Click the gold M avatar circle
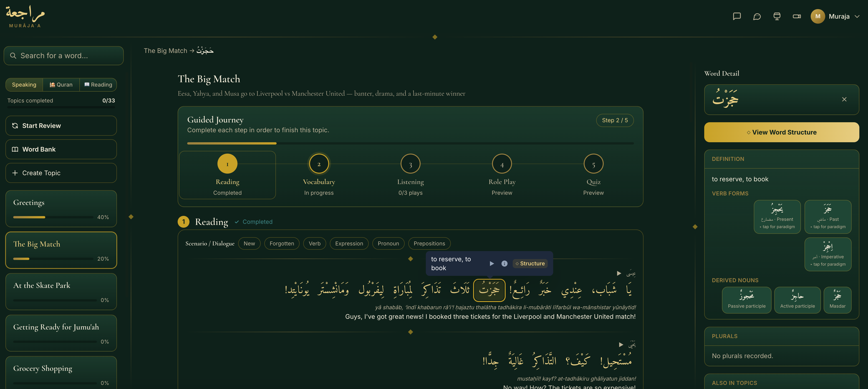Screen dimensions: 868x389 [x=818, y=16]
